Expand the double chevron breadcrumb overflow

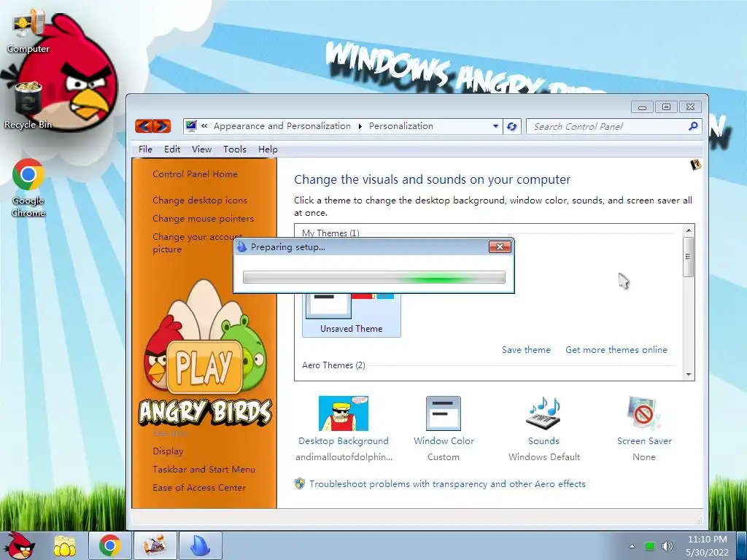pos(204,125)
